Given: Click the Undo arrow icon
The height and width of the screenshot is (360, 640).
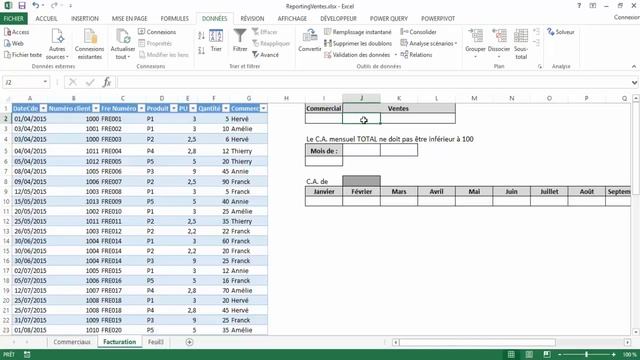Looking at the screenshot, I should [x=36, y=6].
